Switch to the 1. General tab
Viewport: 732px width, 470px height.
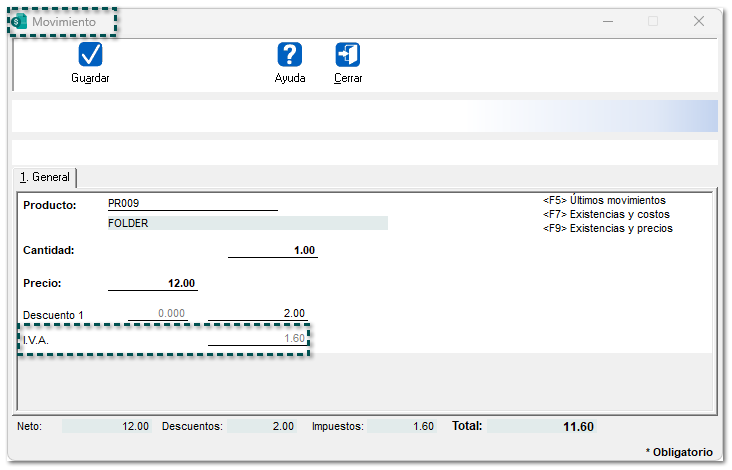pos(46,177)
